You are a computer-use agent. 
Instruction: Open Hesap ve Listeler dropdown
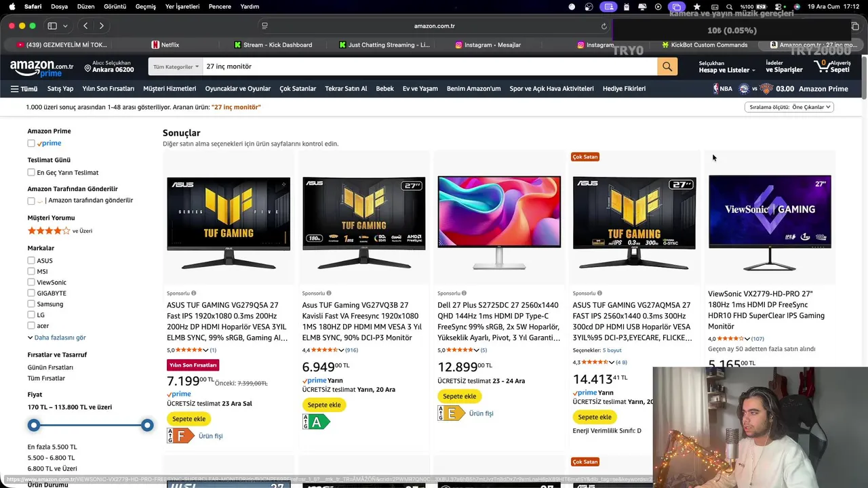727,66
